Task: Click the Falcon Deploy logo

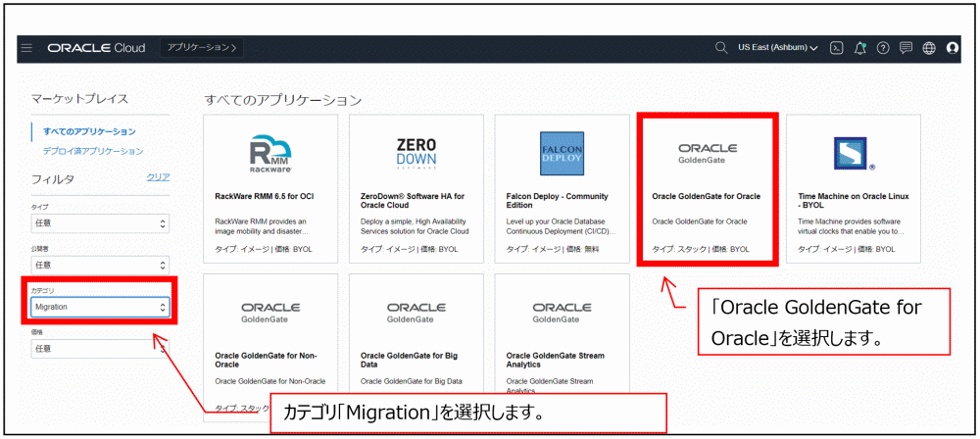Action: pos(562,154)
